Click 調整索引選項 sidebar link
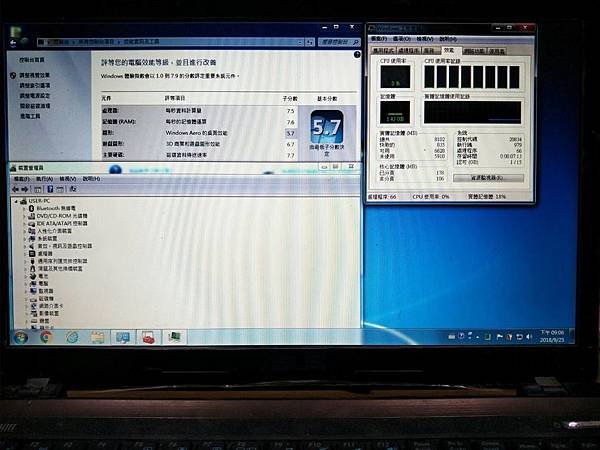Screen dimensions: 600x450 click(x=34, y=85)
